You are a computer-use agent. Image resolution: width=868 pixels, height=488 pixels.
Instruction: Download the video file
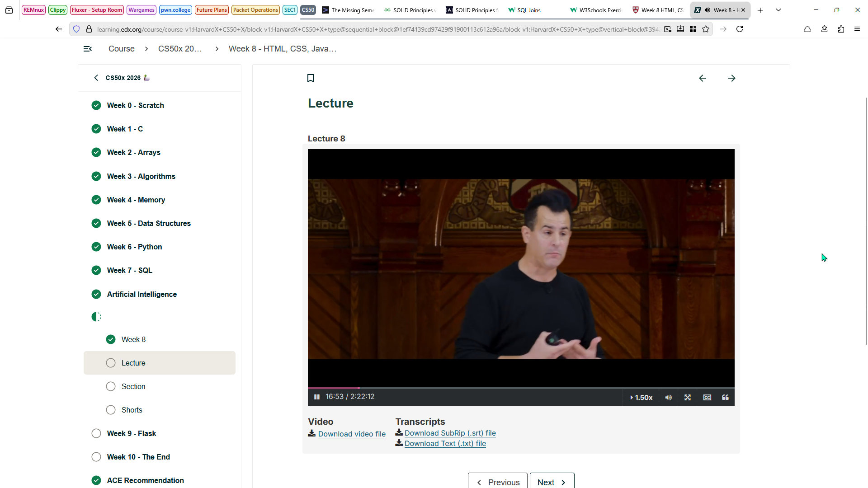[x=351, y=434]
